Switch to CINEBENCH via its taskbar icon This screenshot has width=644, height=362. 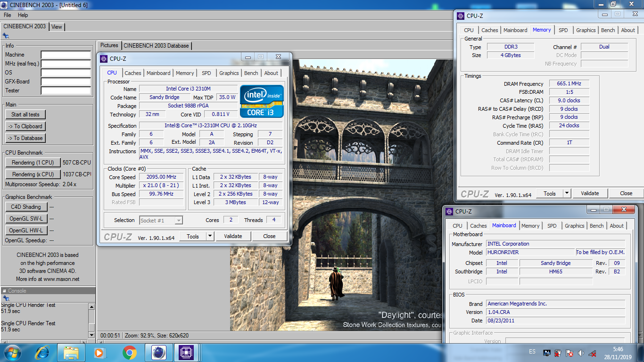tap(158, 353)
